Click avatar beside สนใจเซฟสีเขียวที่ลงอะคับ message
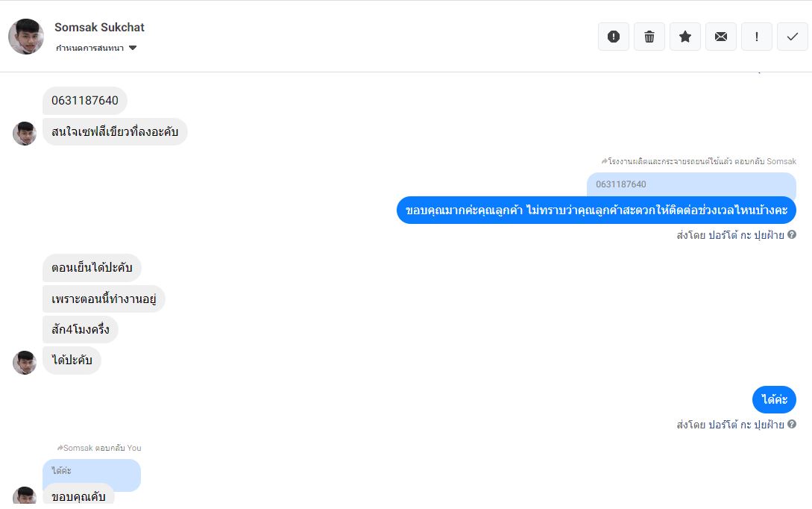Viewport: 812px width, 509px height. [x=25, y=134]
